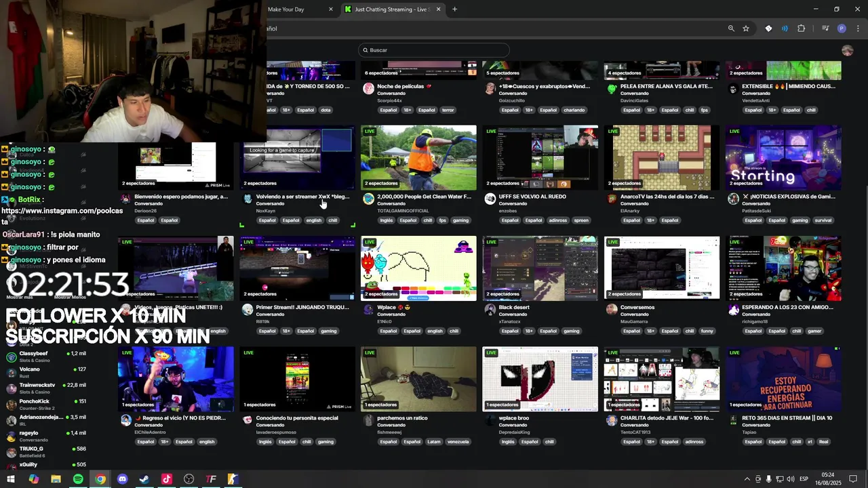Screen dimensions: 868x488
Task: Click microphone icon in system tray
Action: (769, 479)
